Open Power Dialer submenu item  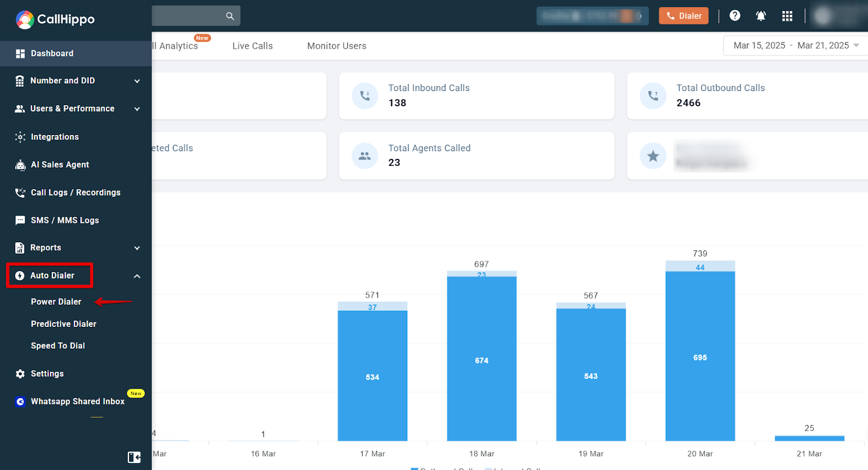coord(56,302)
